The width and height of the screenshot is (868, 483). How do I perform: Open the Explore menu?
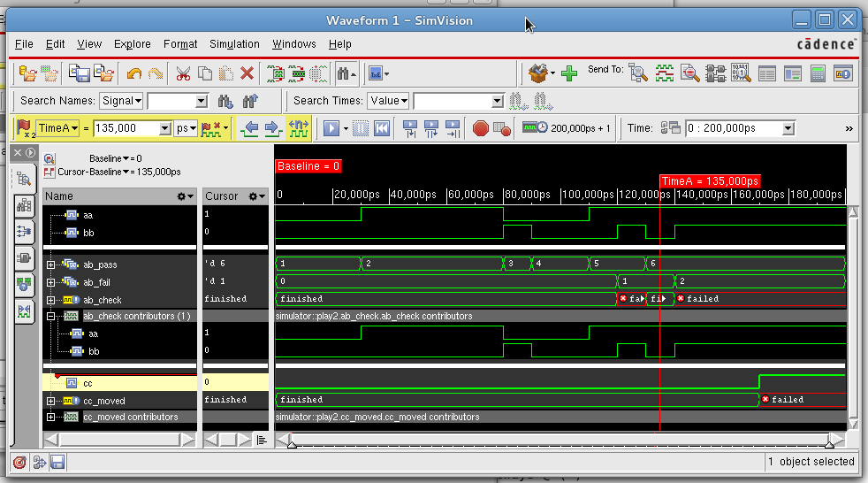point(133,44)
